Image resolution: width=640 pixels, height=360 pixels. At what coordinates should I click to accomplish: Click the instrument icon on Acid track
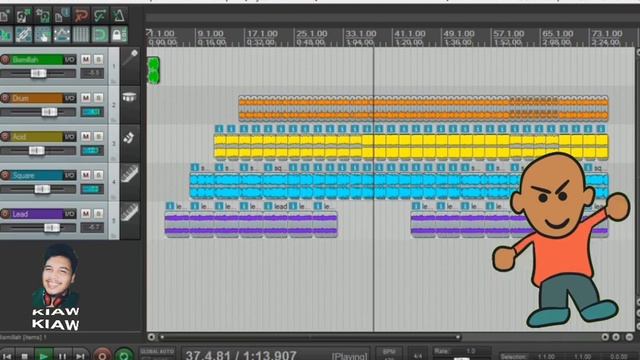pos(129,138)
